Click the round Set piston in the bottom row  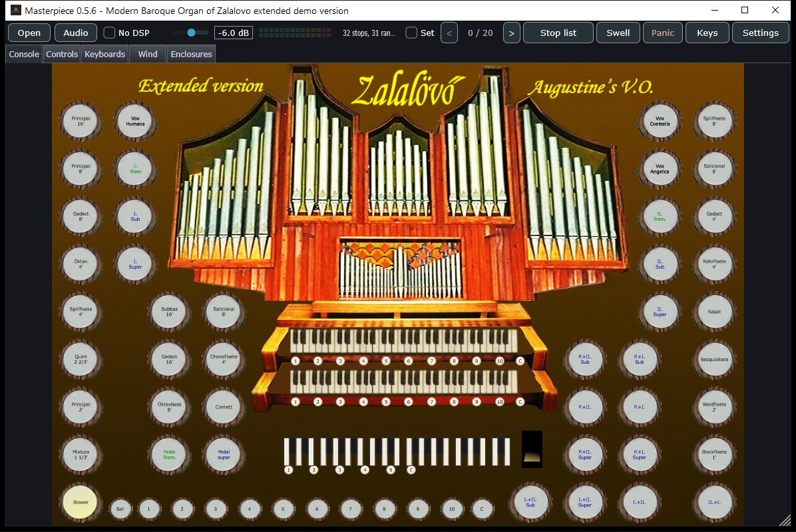coord(120,509)
